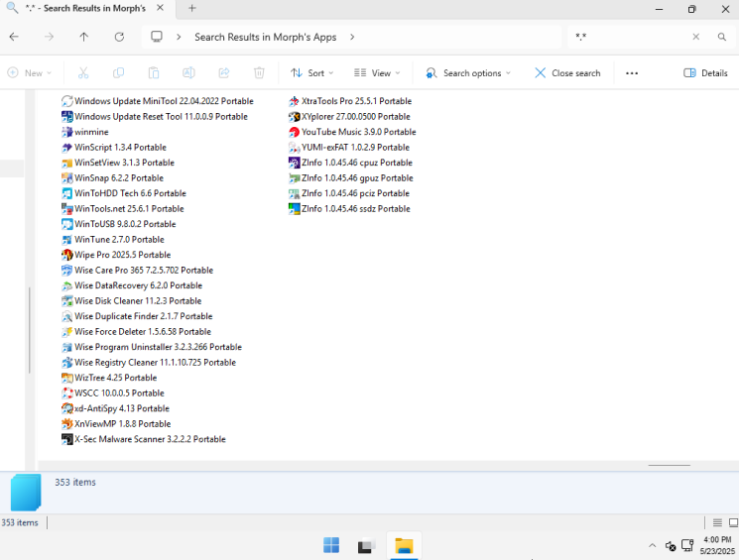Click the Wise Registry Cleaner icon
The image size is (739, 560).
coord(66,363)
